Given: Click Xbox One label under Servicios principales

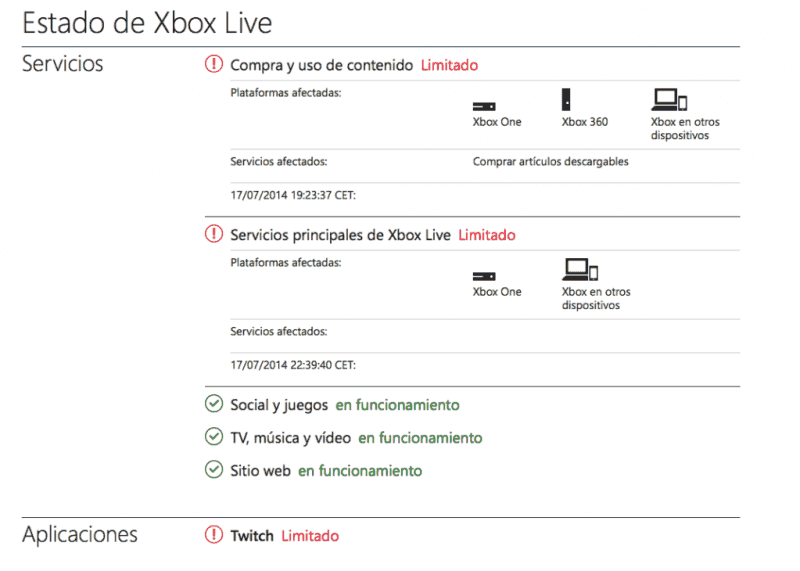Looking at the screenshot, I should coord(497,292).
